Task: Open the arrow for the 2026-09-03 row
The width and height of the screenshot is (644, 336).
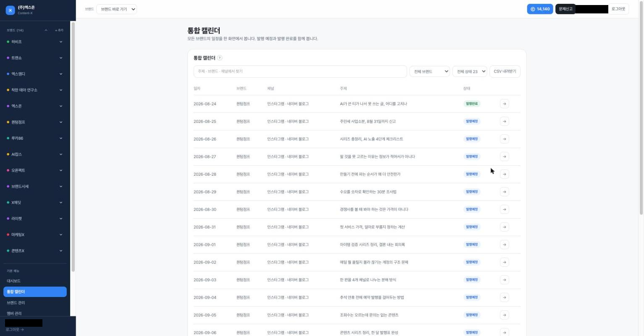Action: (x=504, y=280)
